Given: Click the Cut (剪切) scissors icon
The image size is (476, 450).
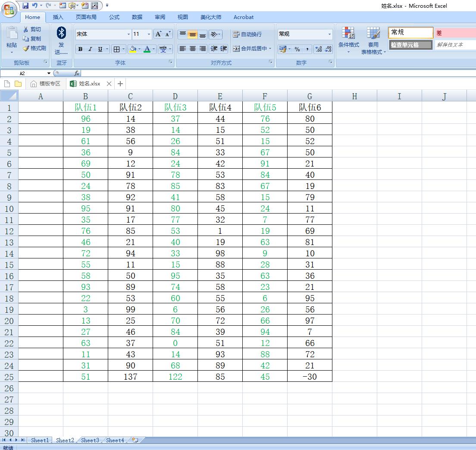Looking at the screenshot, I should (x=32, y=29).
